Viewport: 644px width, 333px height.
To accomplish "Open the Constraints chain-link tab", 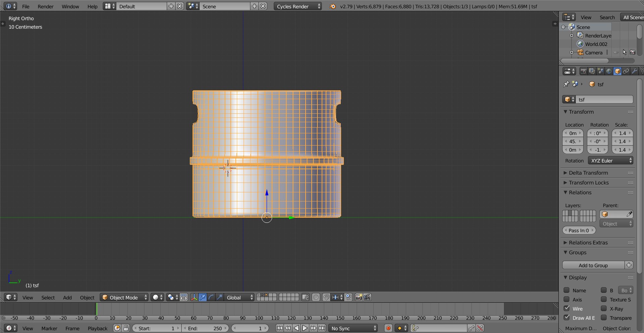I will point(626,71).
